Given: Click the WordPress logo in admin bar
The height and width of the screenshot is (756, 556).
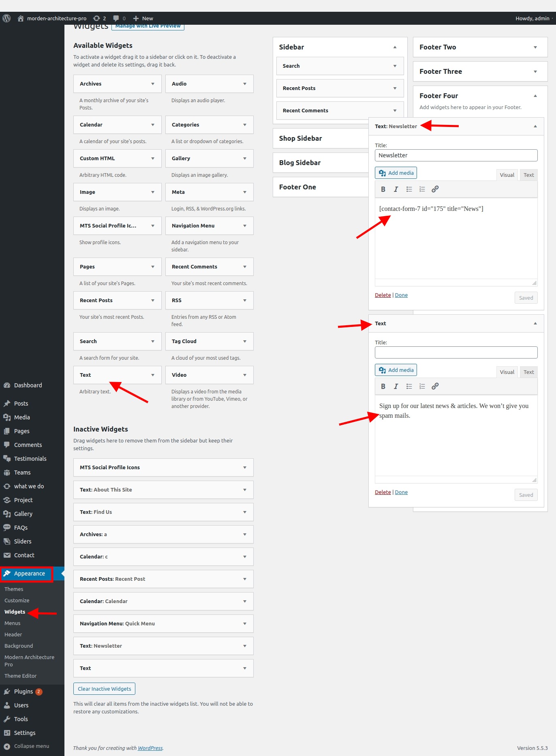Looking at the screenshot, I should point(6,18).
